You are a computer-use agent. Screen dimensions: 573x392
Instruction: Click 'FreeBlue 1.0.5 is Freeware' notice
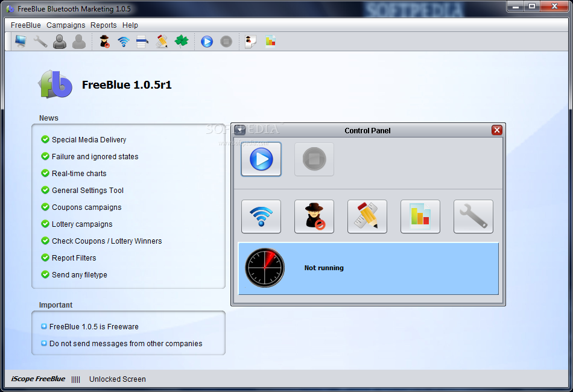tap(94, 327)
